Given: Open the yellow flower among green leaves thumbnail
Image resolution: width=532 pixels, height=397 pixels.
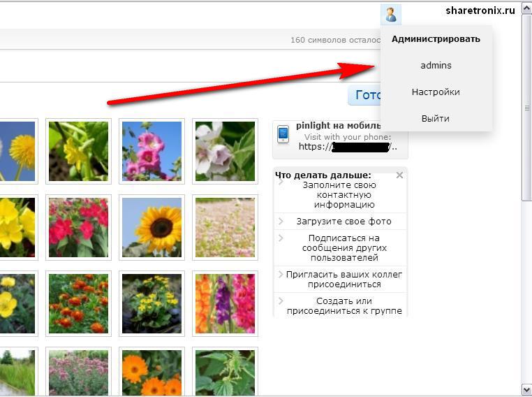Looking at the screenshot, I should click(78, 151).
